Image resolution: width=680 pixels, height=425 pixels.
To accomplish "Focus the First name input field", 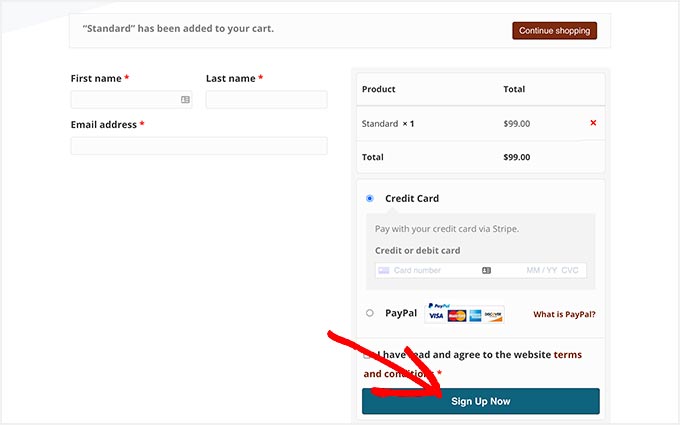I will coord(125,100).
